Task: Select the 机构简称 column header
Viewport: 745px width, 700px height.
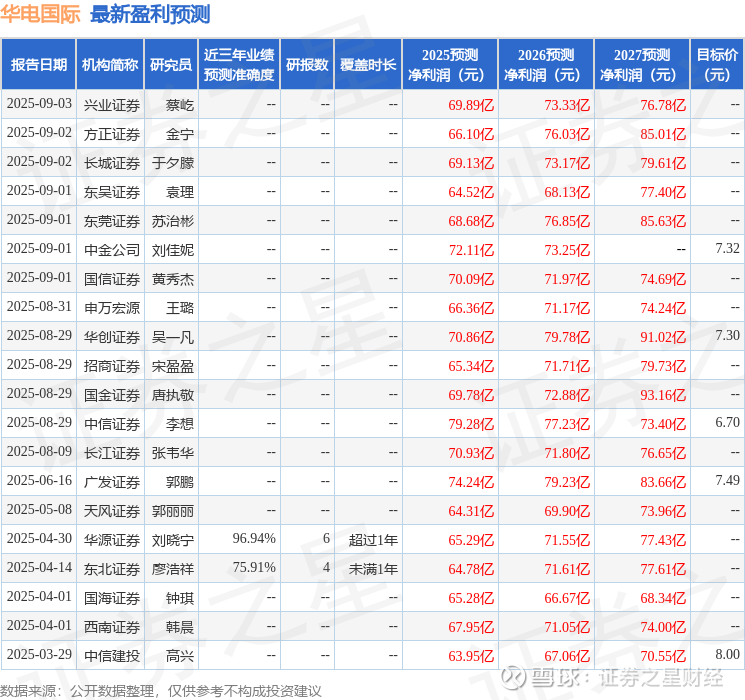Action: click(110, 65)
